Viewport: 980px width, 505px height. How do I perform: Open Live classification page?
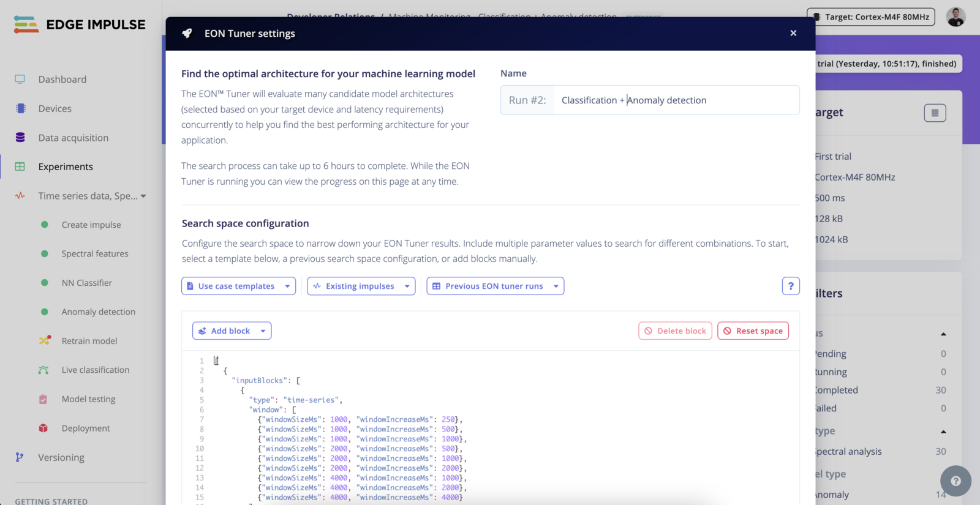pyautogui.click(x=96, y=370)
